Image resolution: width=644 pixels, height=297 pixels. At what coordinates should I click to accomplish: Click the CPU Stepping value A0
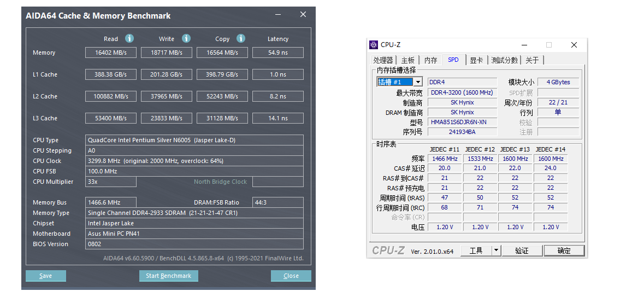coord(194,150)
